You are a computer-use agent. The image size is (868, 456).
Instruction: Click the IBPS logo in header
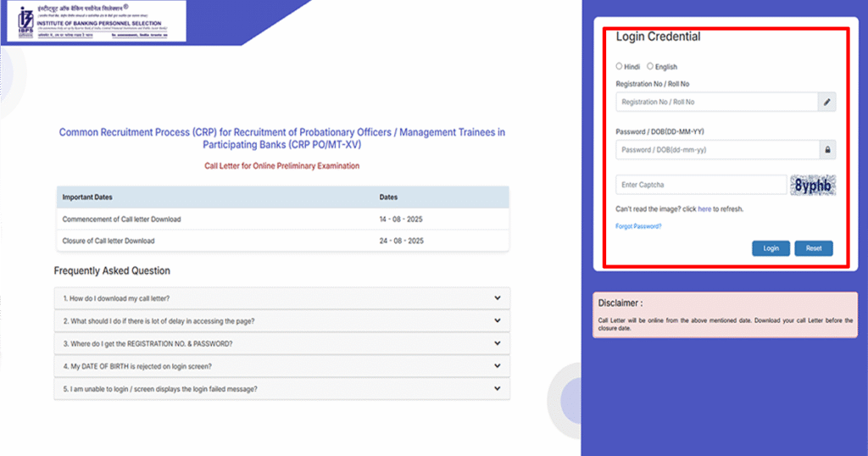point(25,20)
